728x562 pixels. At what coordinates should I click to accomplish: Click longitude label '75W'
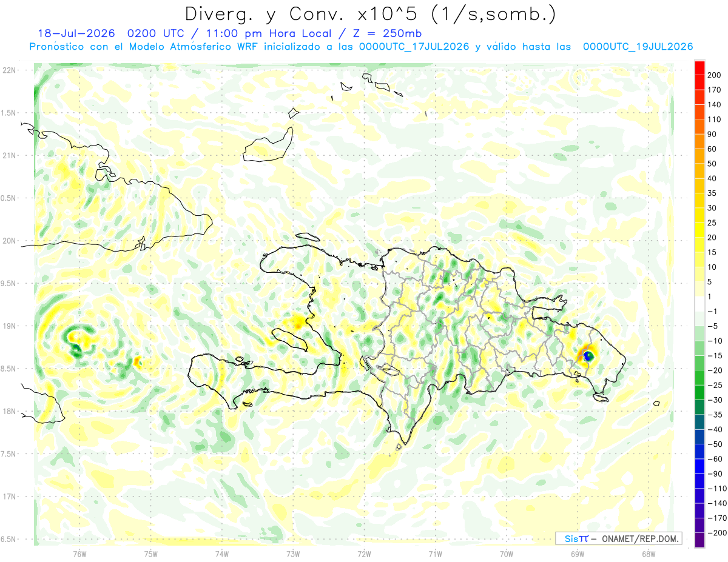pos(151,554)
